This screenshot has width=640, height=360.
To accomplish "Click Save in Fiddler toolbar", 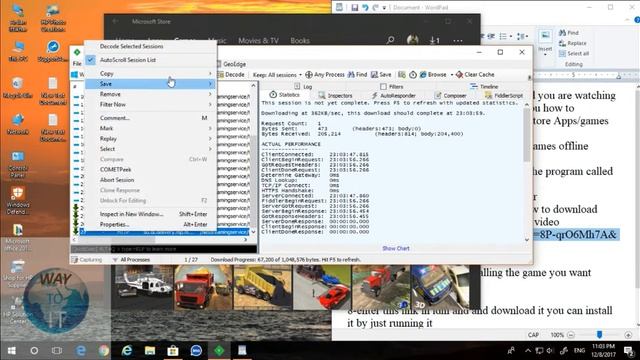I will pyautogui.click(x=381, y=75).
